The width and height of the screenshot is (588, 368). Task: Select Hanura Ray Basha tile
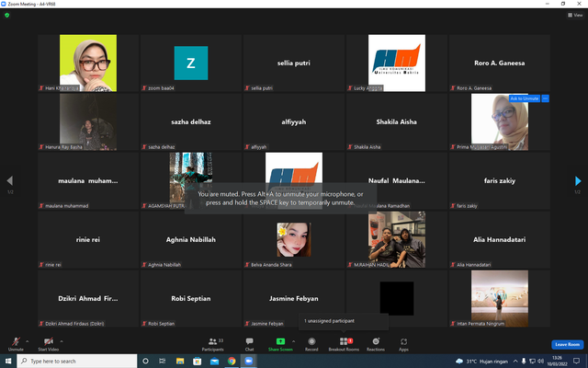pos(88,122)
